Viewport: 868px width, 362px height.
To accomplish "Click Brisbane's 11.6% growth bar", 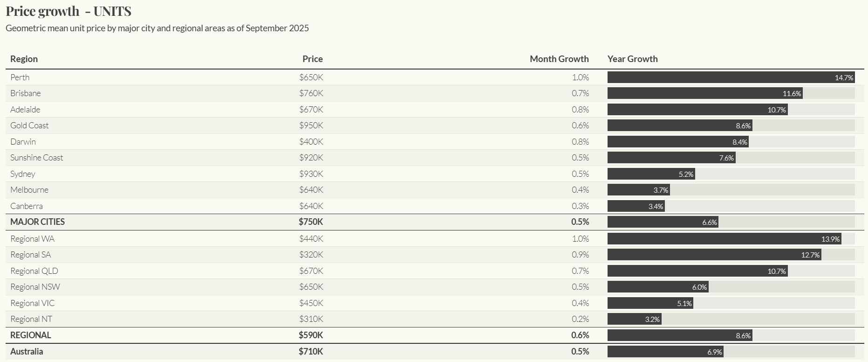I will 704,93.
